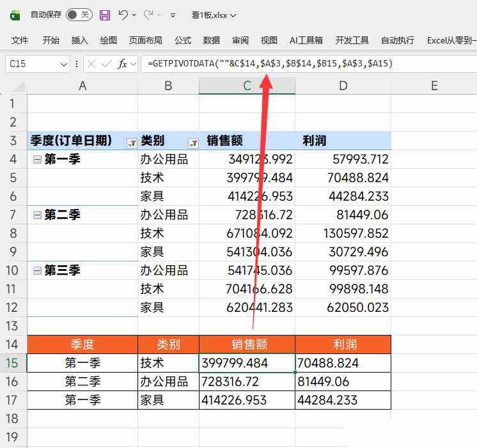Expand the Name Box dropdown arrow

[x=63, y=64]
